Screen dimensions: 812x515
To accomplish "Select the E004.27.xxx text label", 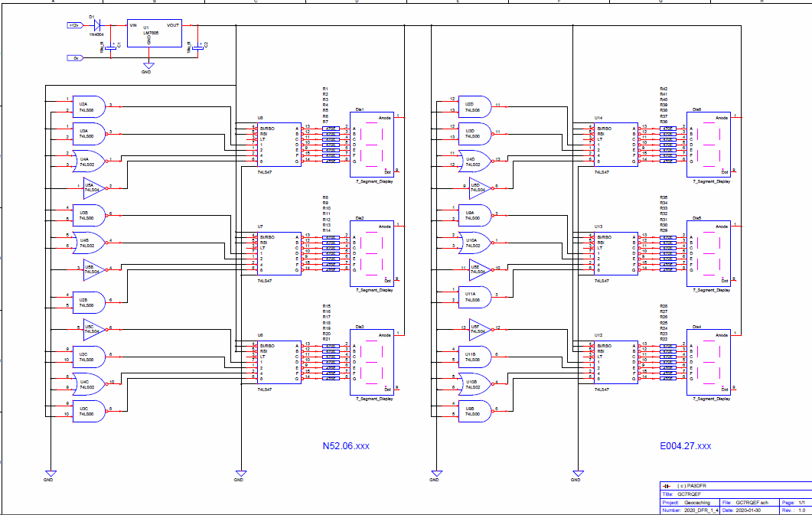I will tap(685, 445).
